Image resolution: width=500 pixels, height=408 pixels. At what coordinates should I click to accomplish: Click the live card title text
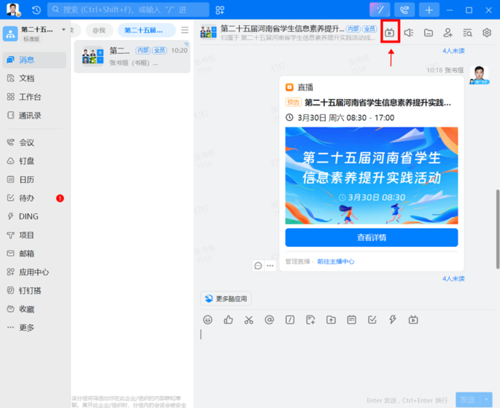click(378, 103)
